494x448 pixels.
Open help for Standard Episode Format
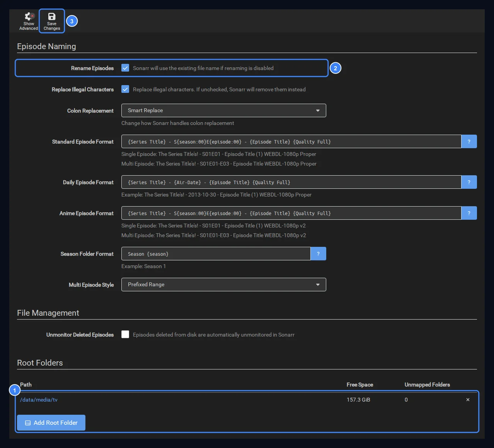[x=469, y=142]
